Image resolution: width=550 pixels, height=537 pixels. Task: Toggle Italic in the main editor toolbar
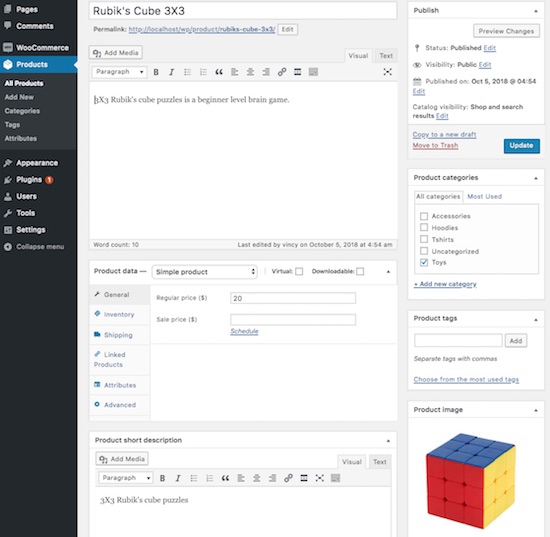pos(172,72)
